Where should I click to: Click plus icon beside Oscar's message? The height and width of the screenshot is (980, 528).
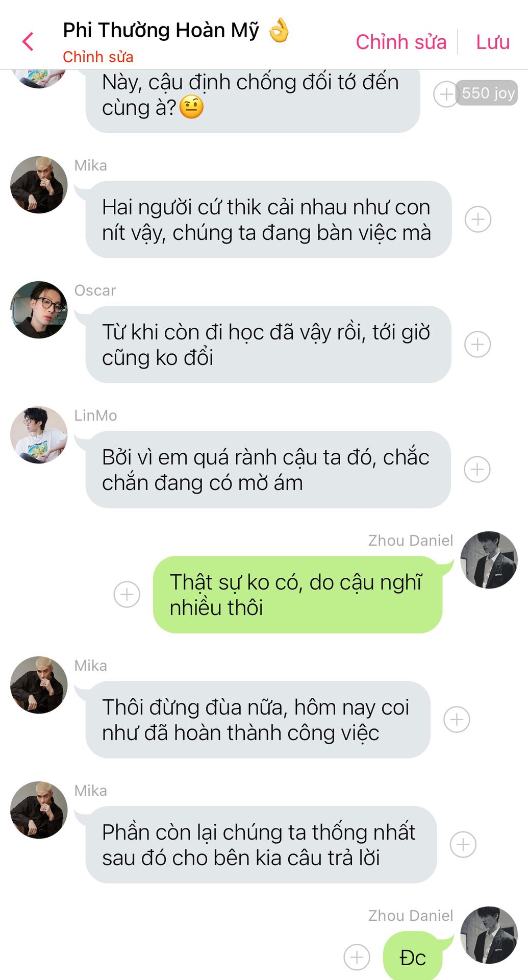coord(477,345)
